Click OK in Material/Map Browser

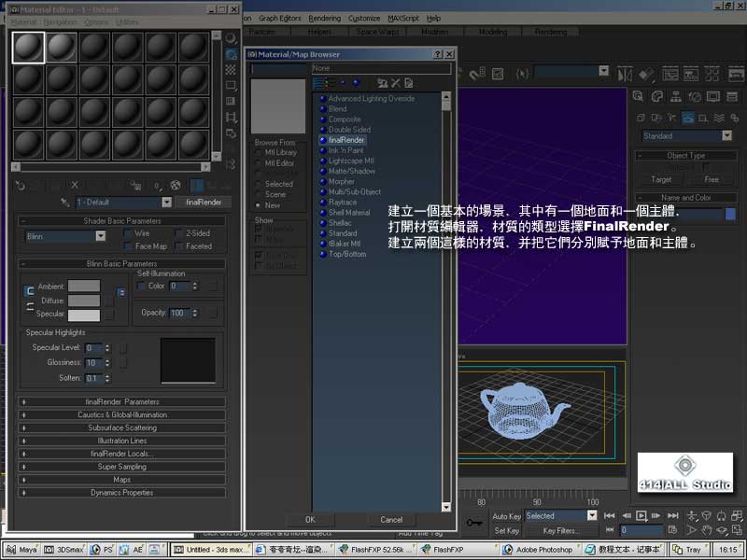310,520
